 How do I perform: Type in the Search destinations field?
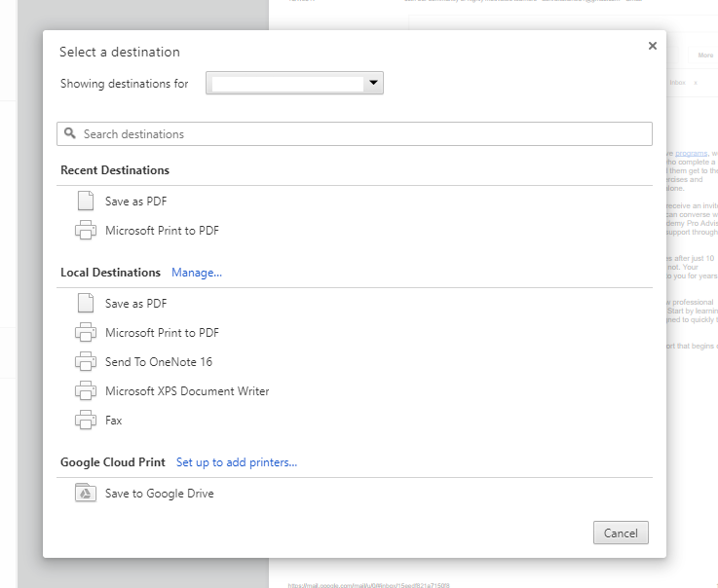pyautogui.click(x=360, y=134)
